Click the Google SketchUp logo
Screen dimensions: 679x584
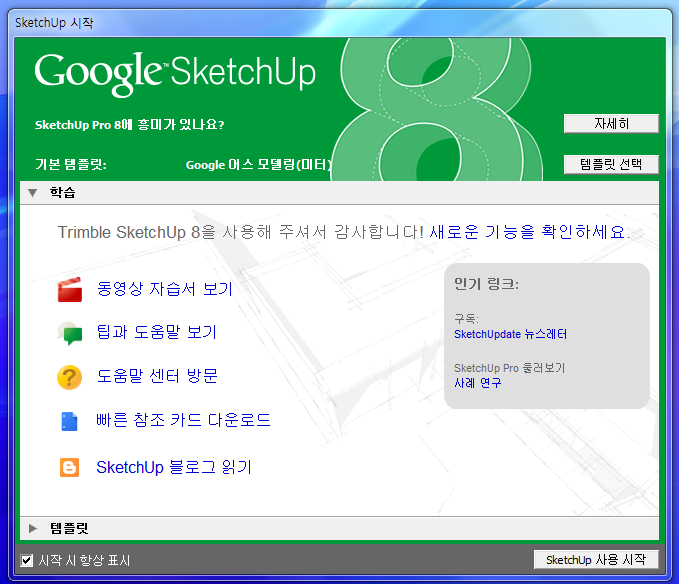175,72
